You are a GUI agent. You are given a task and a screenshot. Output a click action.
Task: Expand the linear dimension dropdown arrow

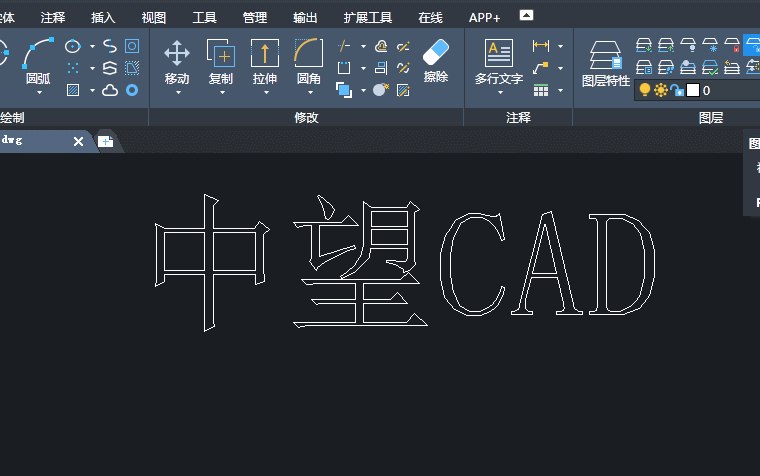point(560,46)
